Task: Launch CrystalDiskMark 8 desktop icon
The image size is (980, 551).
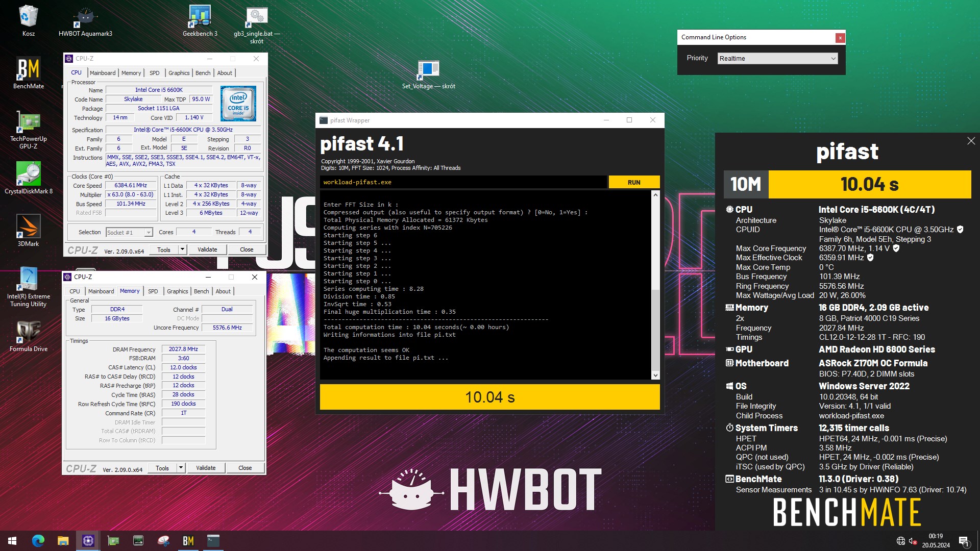Action: [x=29, y=178]
